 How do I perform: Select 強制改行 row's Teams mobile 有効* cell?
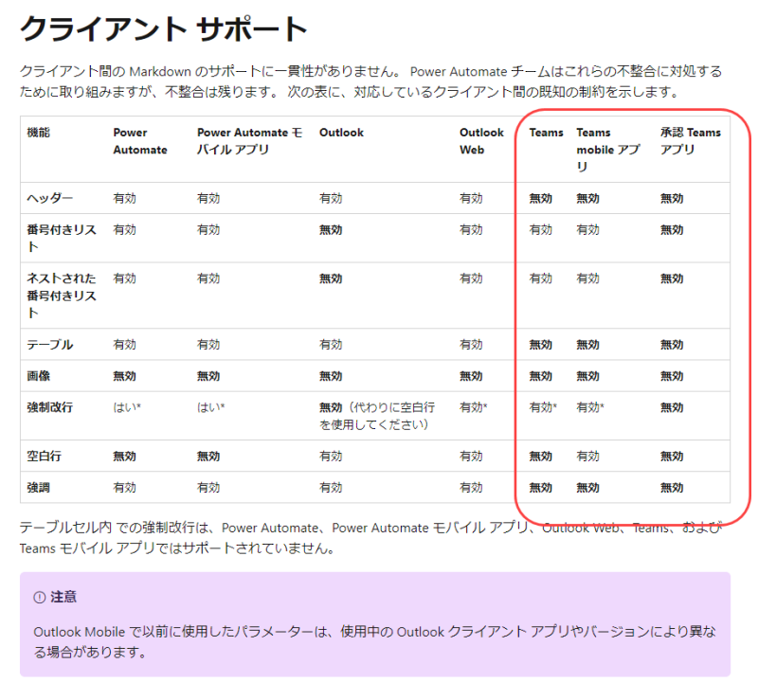590,407
